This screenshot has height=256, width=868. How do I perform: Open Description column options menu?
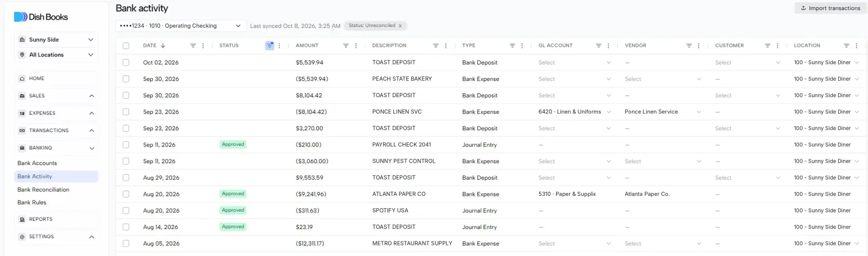pyautogui.click(x=446, y=46)
